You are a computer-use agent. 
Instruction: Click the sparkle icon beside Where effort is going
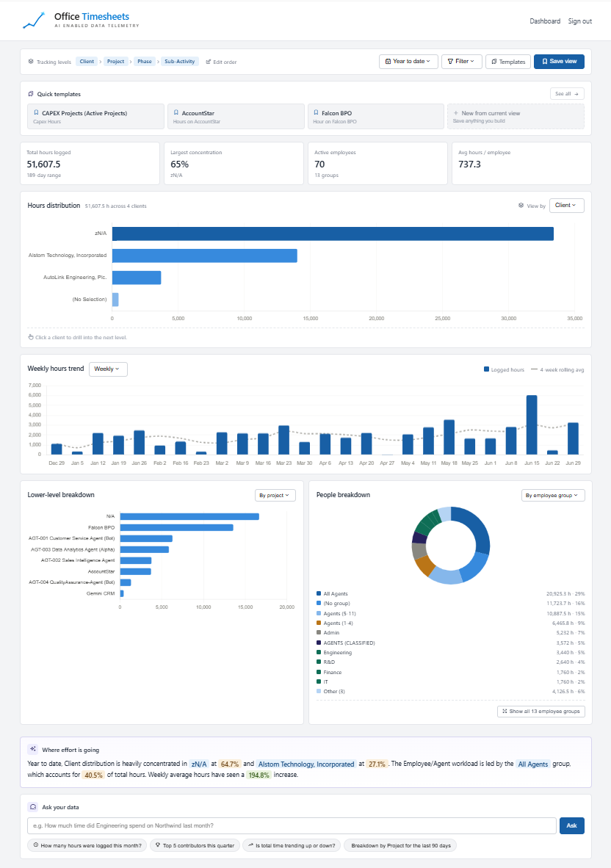pyautogui.click(x=32, y=749)
